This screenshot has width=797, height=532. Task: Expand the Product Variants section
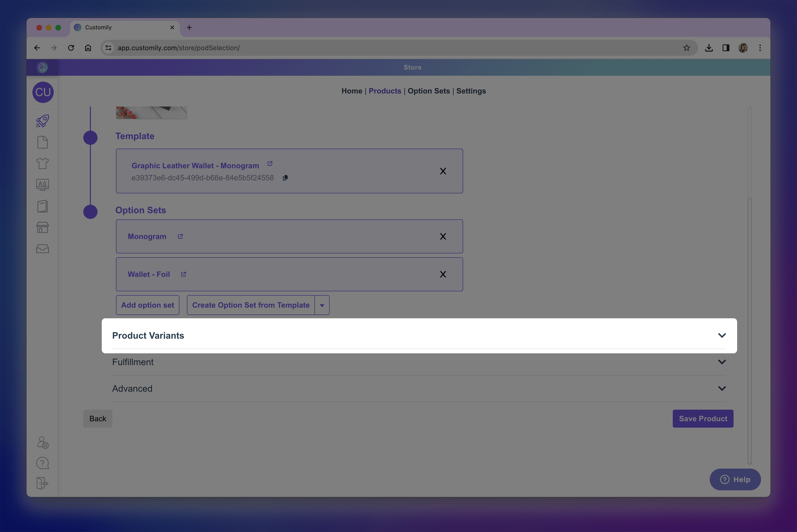coord(722,335)
